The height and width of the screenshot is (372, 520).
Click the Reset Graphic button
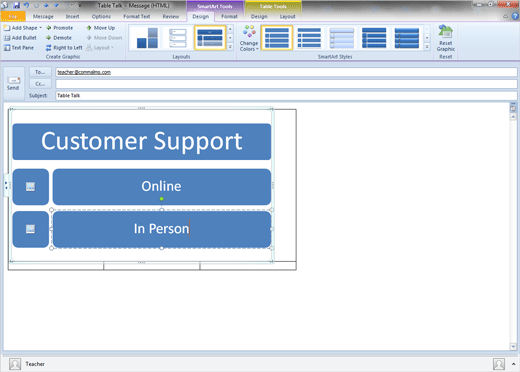pyautogui.click(x=446, y=38)
